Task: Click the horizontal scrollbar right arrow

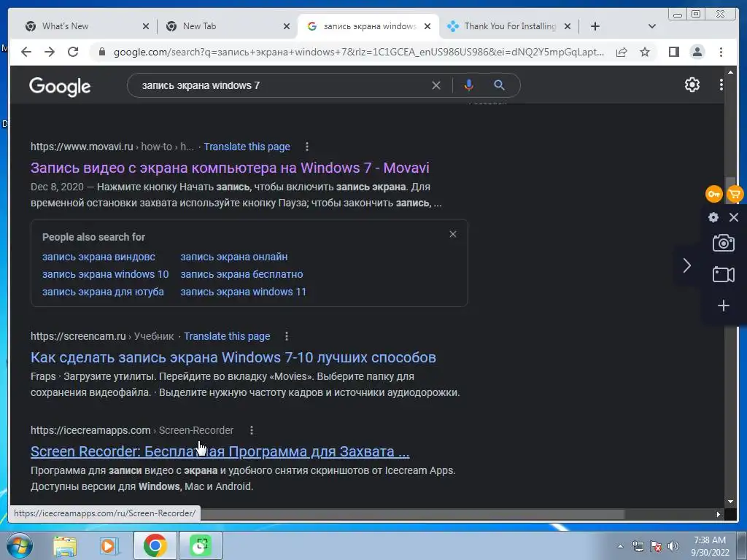Action: 719,514
